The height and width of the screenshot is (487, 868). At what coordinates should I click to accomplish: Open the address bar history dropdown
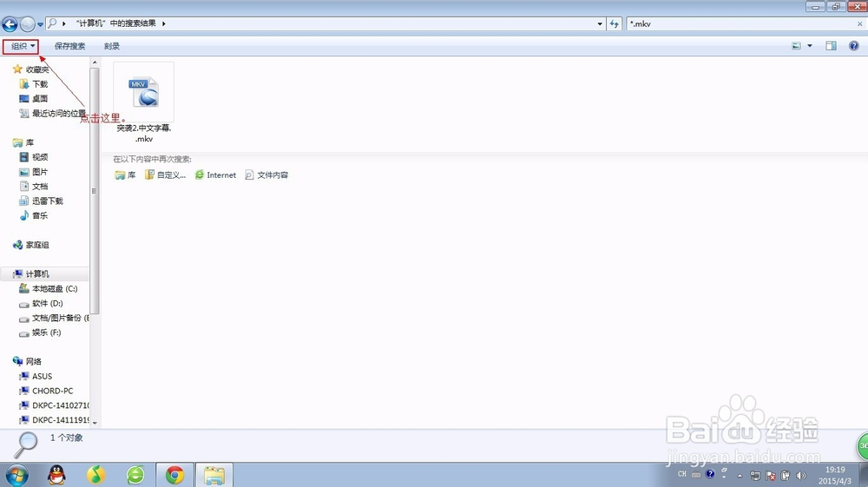point(600,23)
